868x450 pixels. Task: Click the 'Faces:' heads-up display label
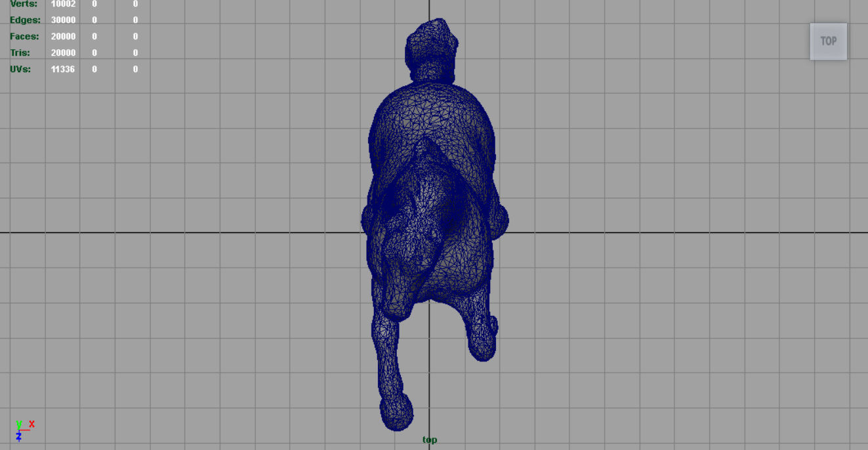click(x=24, y=37)
